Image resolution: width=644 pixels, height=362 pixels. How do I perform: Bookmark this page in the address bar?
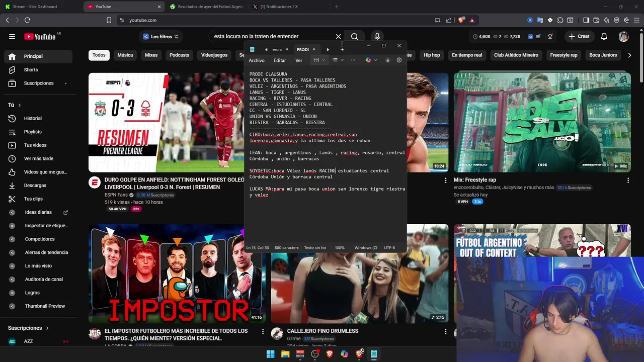109,20
